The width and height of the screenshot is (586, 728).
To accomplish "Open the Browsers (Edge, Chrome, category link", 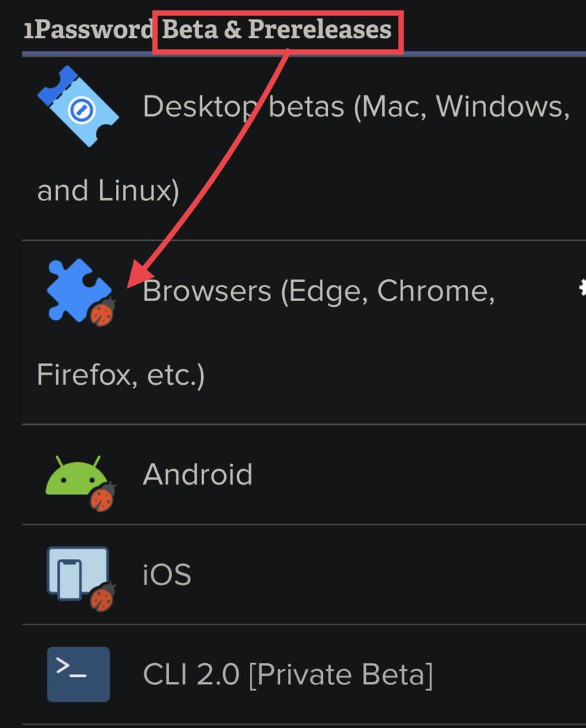I will click(319, 291).
